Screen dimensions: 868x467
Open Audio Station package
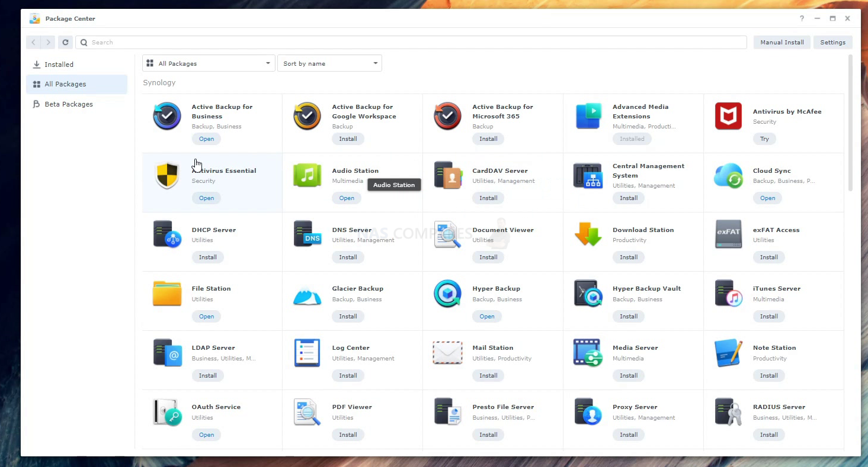coord(347,198)
